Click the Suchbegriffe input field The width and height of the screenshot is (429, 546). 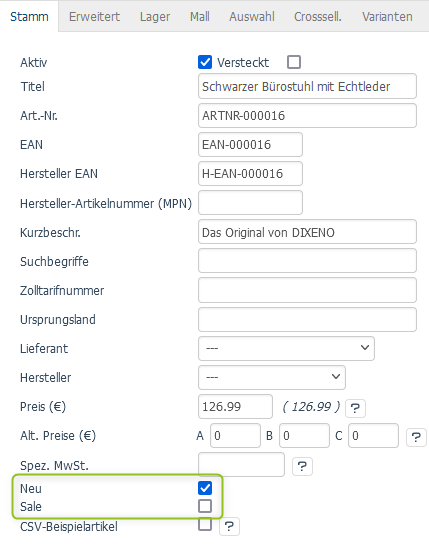(307, 260)
